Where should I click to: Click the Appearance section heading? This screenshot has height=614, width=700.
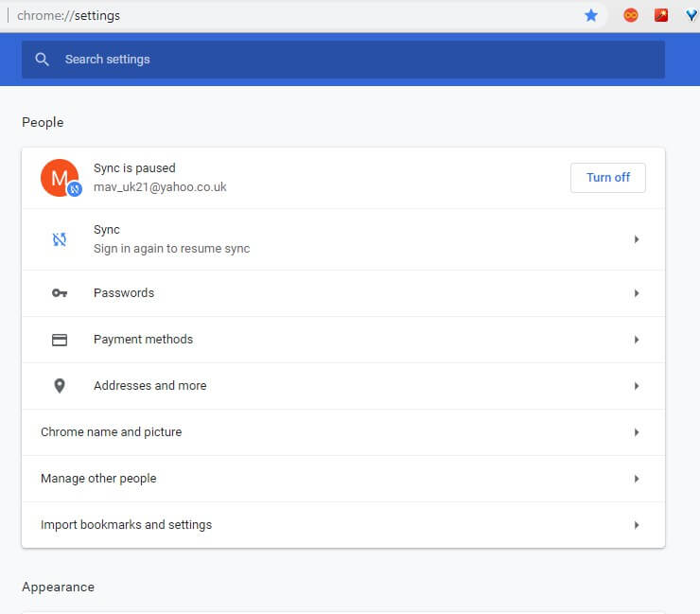click(58, 587)
